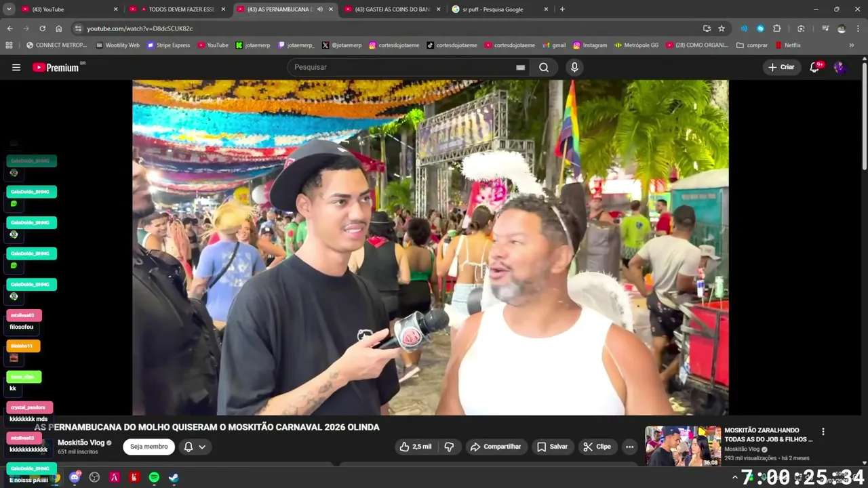Like the video (2,5 mil)
The height and width of the screenshot is (488, 868).
416,447
